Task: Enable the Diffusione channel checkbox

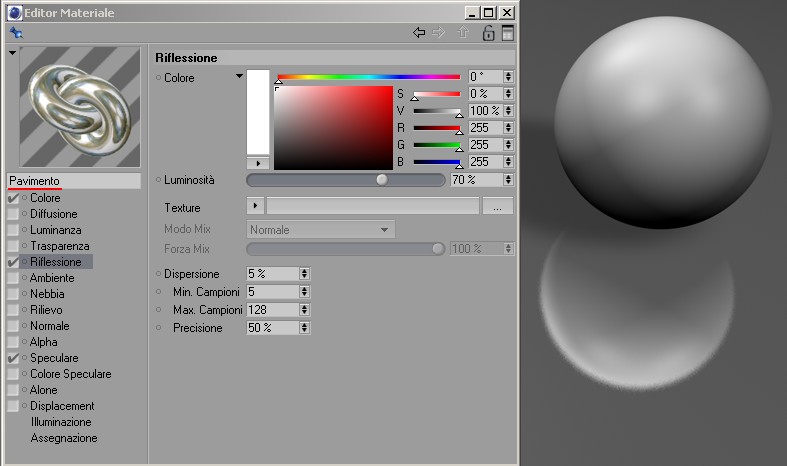Action: click(x=13, y=214)
